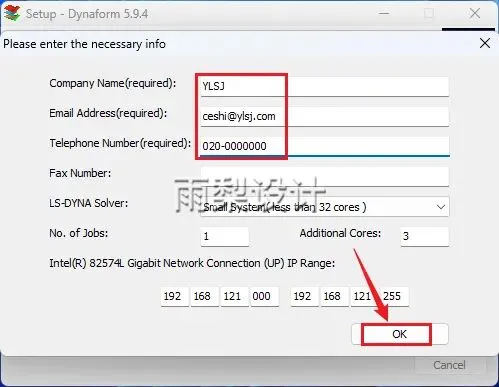499x387 pixels.
Task: Click the 'Fax Number:' label
Action: click(x=80, y=173)
